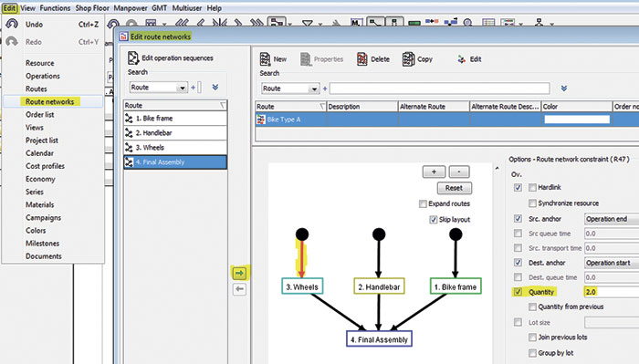Click the white Color cell for Bike Type A
Viewport: 639px width, 364px height.
click(577, 119)
